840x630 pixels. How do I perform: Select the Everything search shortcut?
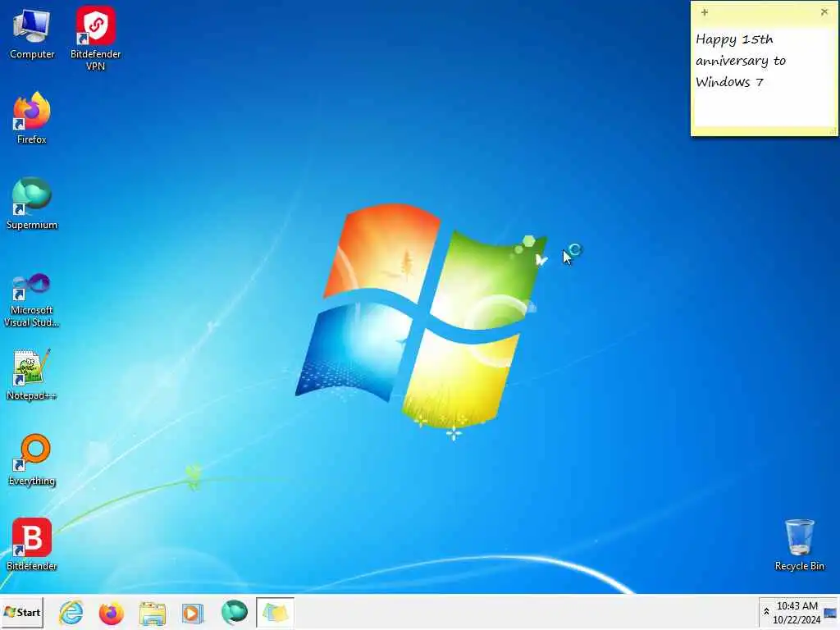click(32, 459)
